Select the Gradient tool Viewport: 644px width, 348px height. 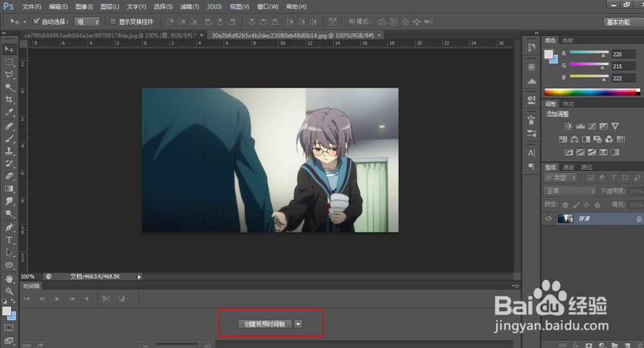pyautogui.click(x=9, y=188)
